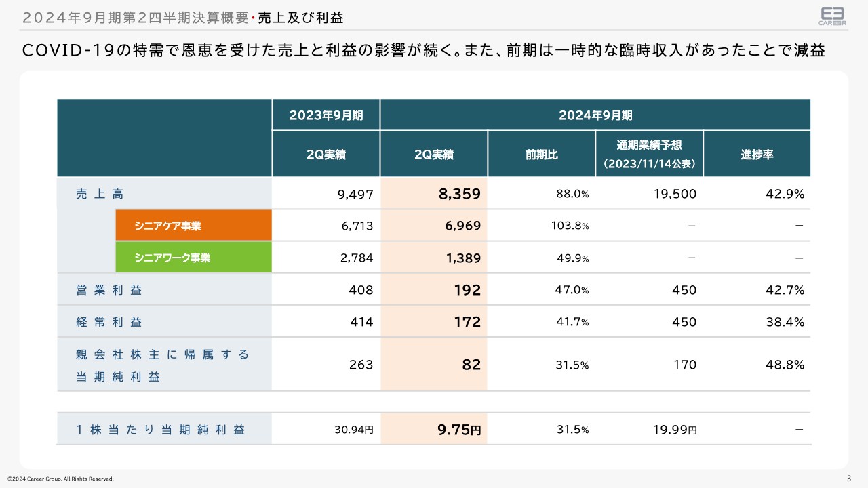Select the 1株当たり当期純利益 row label
Image resolution: width=868 pixels, height=488 pixels.
pos(160,430)
